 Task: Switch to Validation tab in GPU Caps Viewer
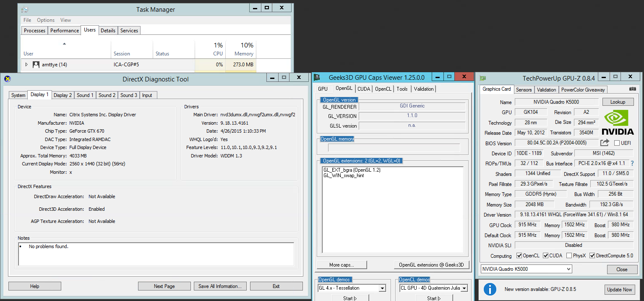(424, 89)
